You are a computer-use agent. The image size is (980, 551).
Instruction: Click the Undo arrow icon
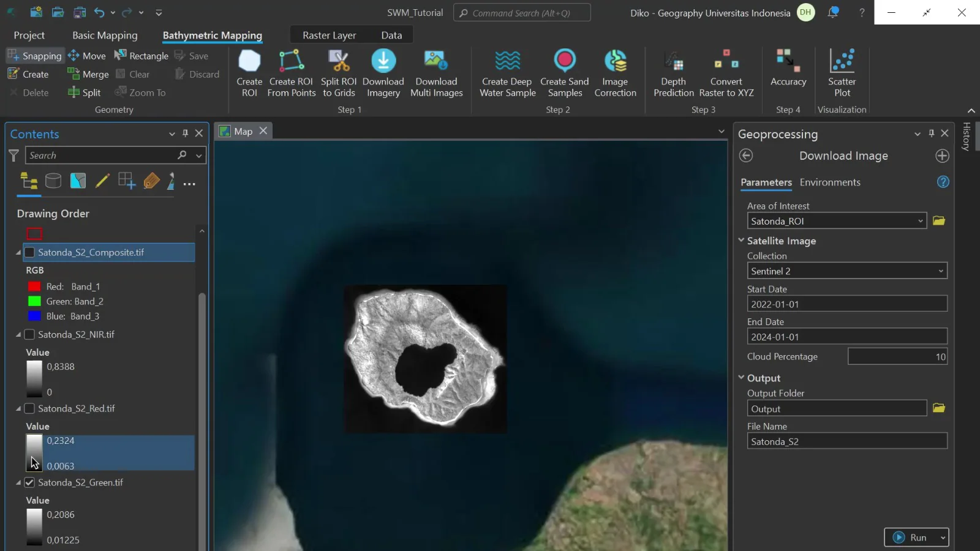coord(99,12)
